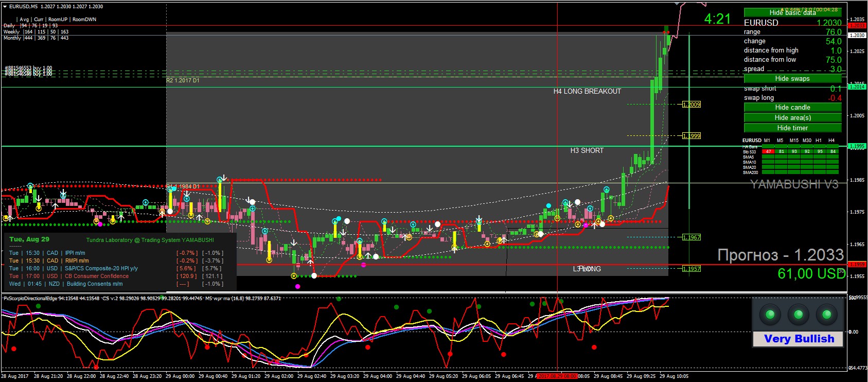868x382 pixels.
Task: Click the Прогноз - 1.2033 forecast text
Action: coord(781,255)
